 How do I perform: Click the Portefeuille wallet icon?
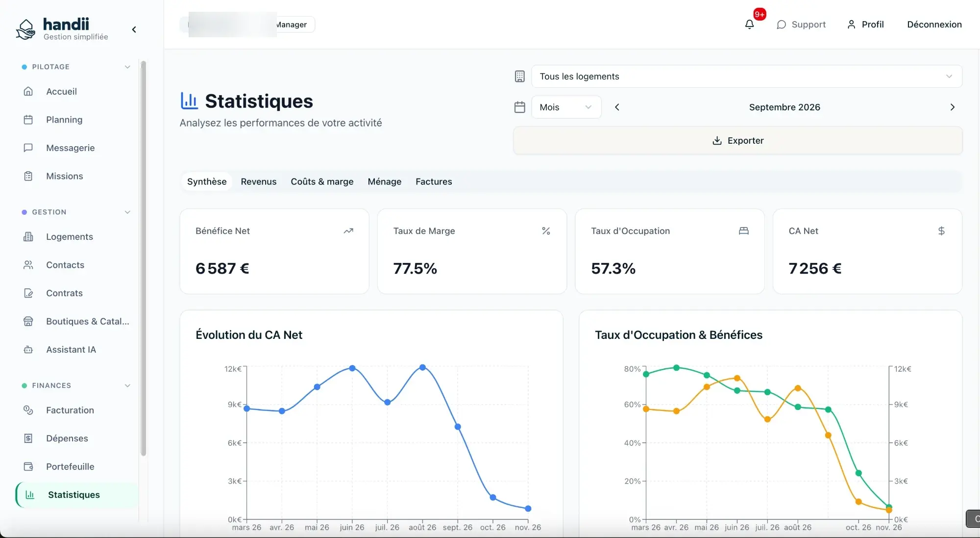pos(28,466)
